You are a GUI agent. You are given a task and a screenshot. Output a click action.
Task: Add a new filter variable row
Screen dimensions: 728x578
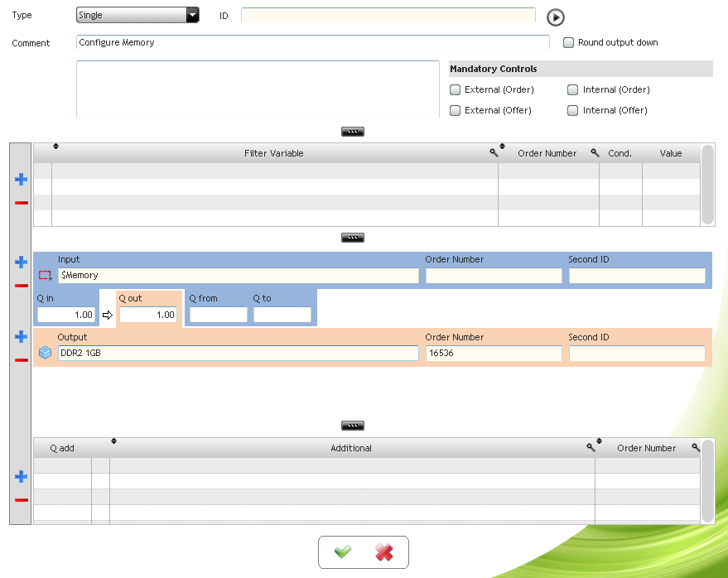(21, 179)
